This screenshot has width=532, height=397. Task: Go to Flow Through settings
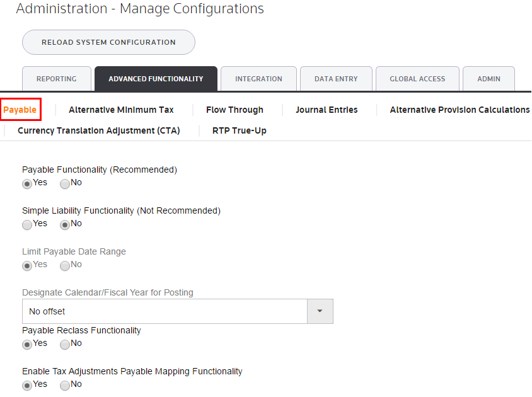234,110
